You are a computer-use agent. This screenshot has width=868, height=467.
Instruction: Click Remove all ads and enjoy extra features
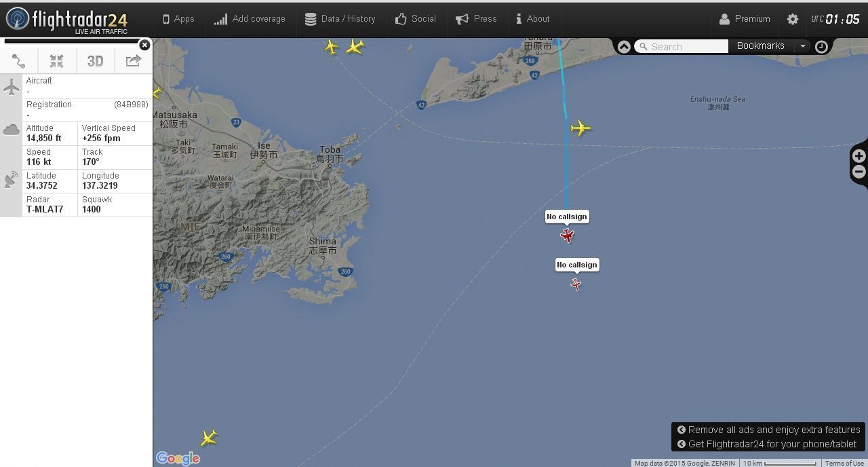coord(768,430)
